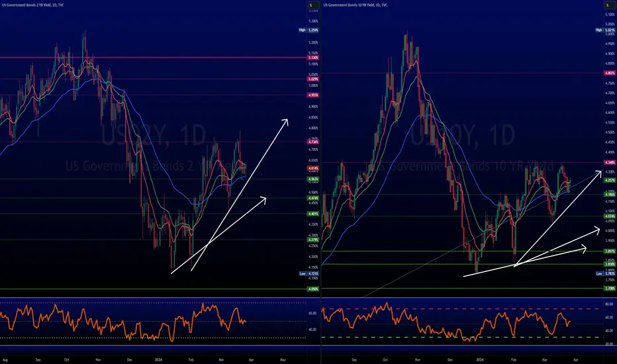Select the 3.708% green label on the 10Y scale

click(x=610, y=289)
